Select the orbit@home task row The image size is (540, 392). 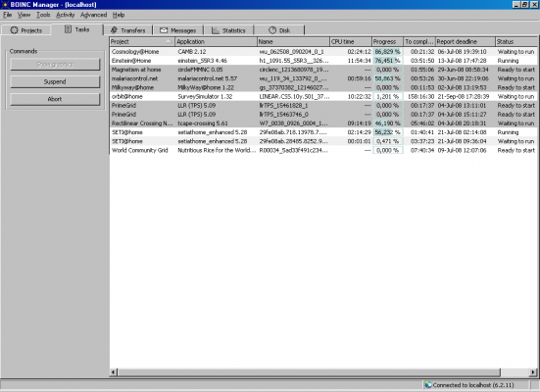(x=323, y=96)
